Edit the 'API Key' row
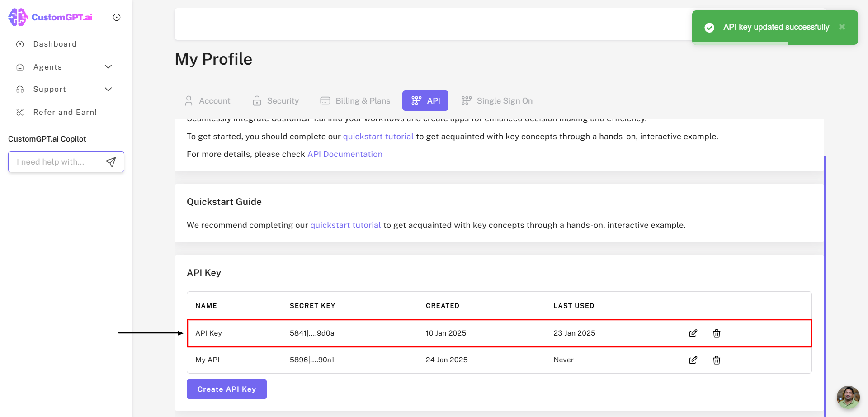Image resolution: width=868 pixels, height=417 pixels. (693, 333)
